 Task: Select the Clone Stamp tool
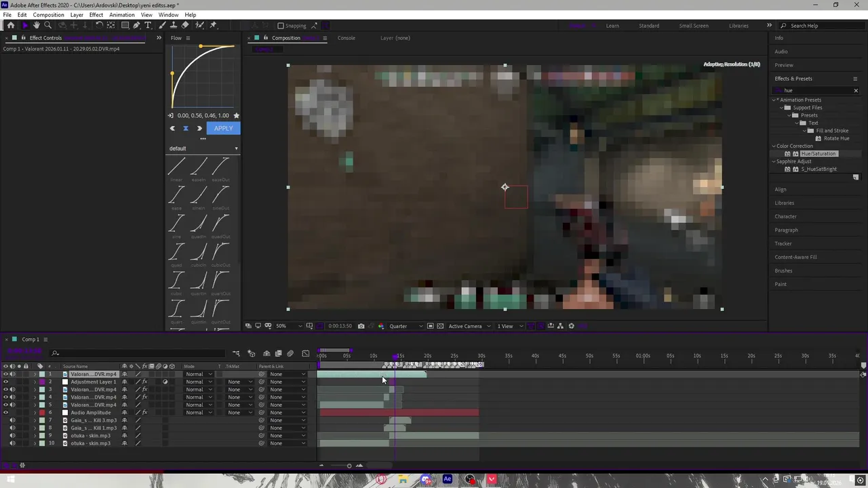tap(174, 25)
